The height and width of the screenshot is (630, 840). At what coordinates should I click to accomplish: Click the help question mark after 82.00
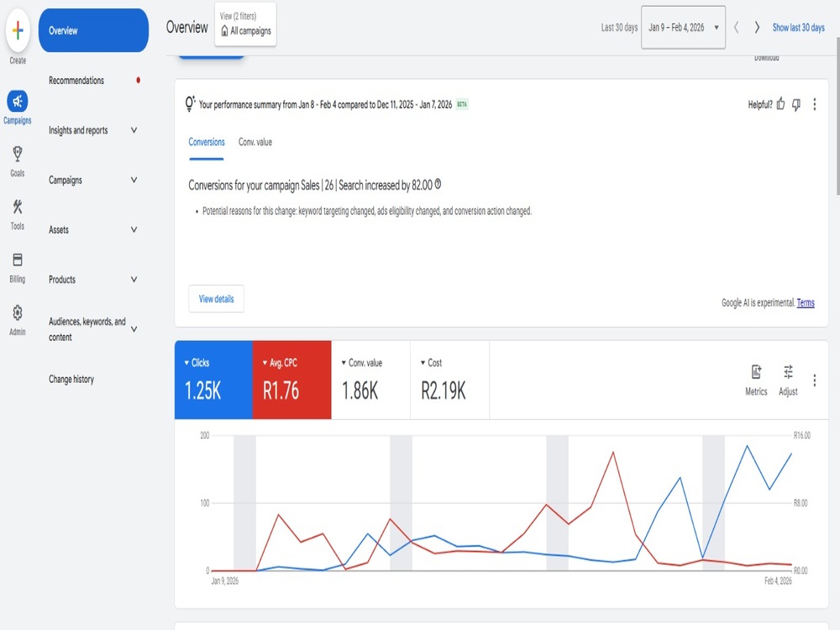[438, 184]
